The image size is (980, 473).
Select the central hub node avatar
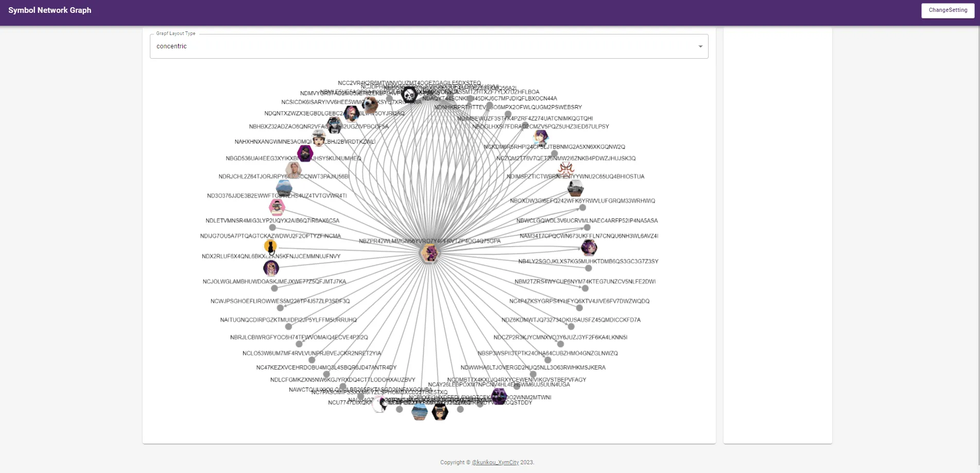tap(429, 253)
